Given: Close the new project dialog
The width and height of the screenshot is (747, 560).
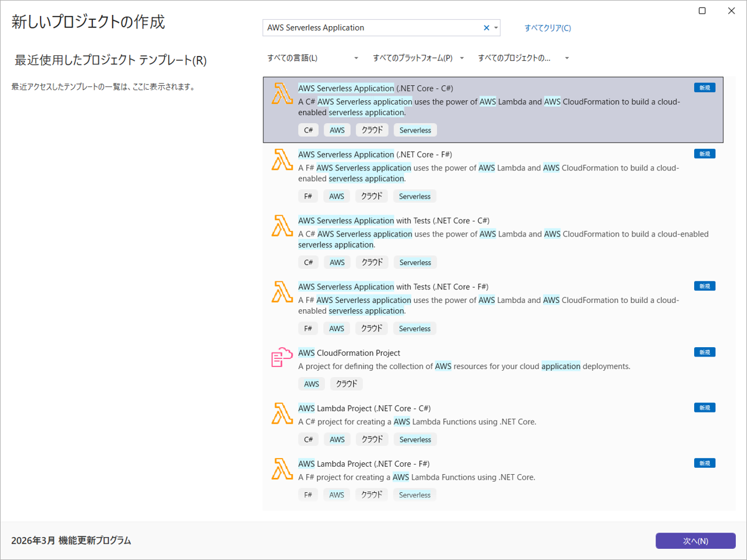Looking at the screenshot, I should (x=730, y=11).
